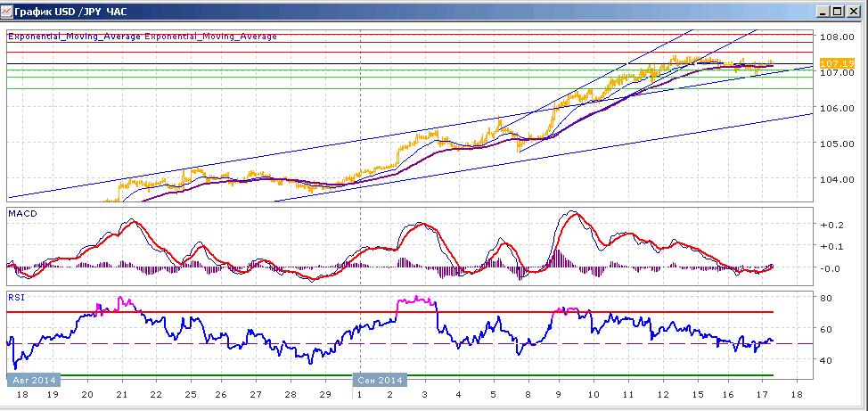The height and width of the screenshot is (411, 868).
Task: Click the chart window icon in title bar
Action: tap(6, 11)
